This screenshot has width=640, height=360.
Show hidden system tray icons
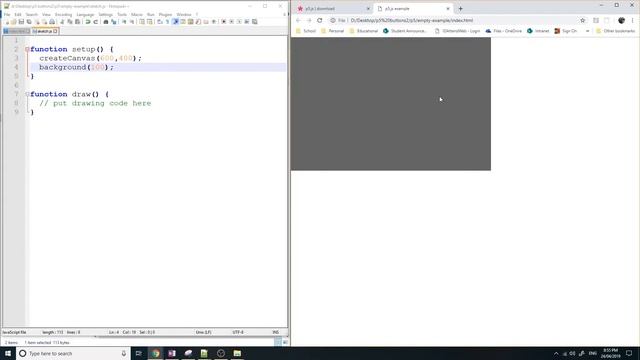pyautogui.click(x=556, y=353)
